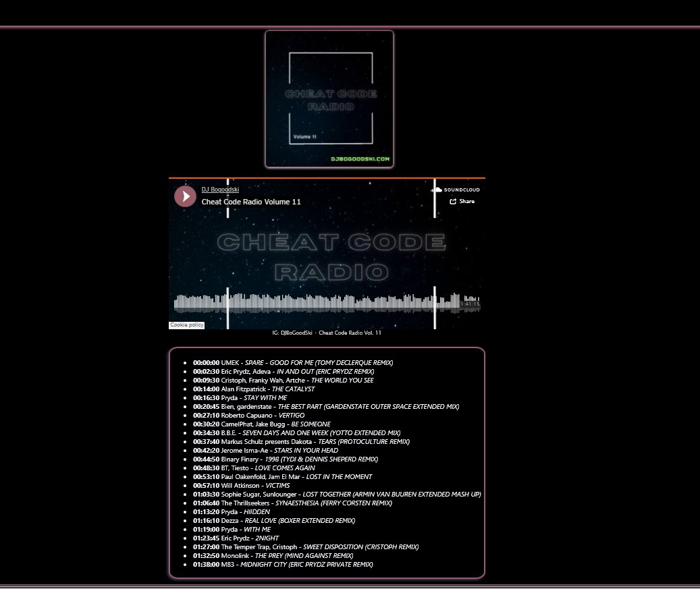Select 01:16:10 Dezza Real Love row

pos(274,521)
